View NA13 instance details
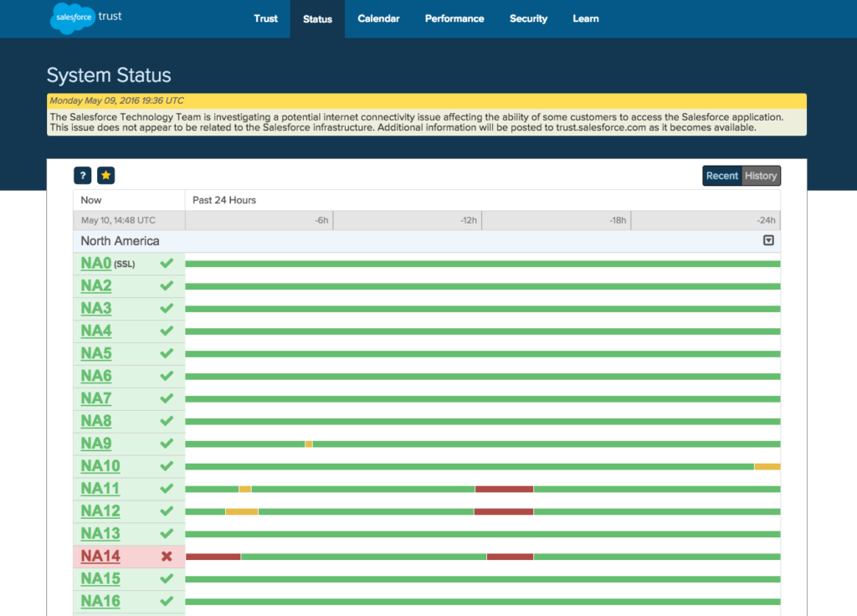Image resolution: width=857 pixels, height=616 pixels. [x=100, y=533]
